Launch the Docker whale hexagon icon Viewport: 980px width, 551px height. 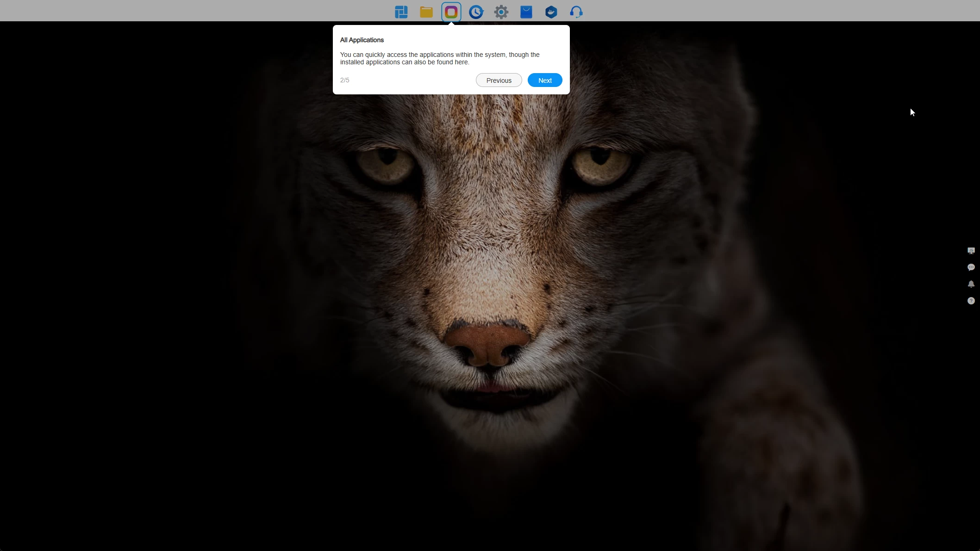click(551, 12)
